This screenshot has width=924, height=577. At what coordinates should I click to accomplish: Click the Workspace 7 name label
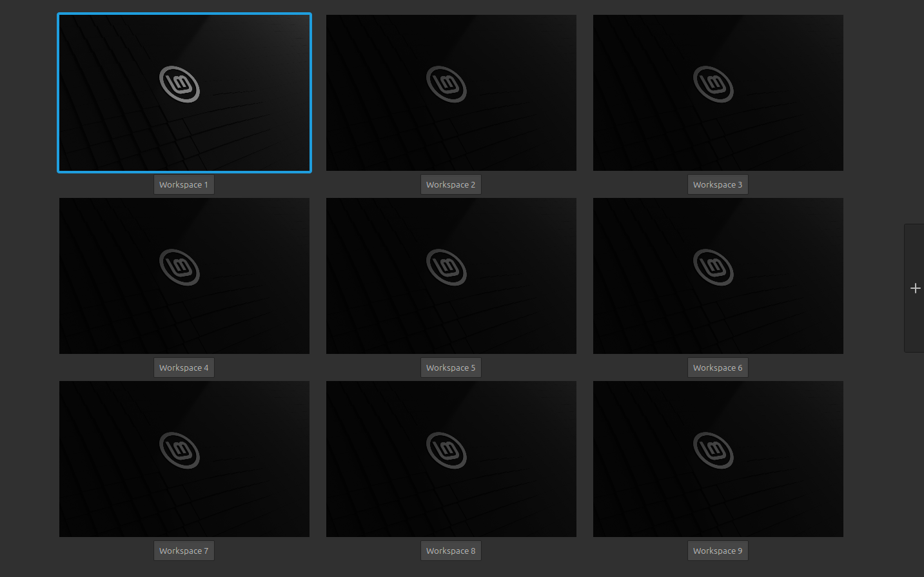click(184, 551)
